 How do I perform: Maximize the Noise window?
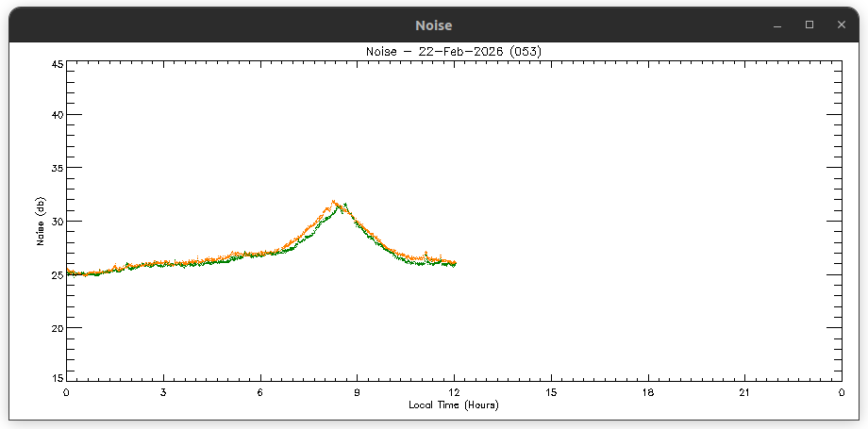pyautogui.click(x=809, y=25)
